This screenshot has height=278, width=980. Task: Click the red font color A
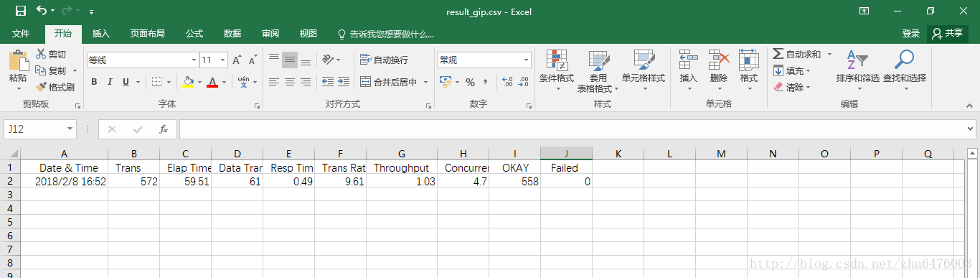coord(212,82)
